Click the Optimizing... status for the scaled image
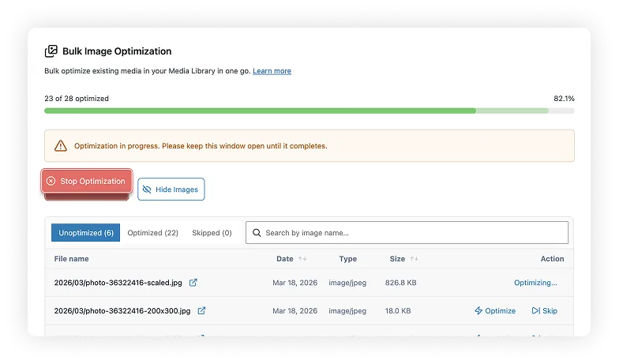 coord(535,283)
